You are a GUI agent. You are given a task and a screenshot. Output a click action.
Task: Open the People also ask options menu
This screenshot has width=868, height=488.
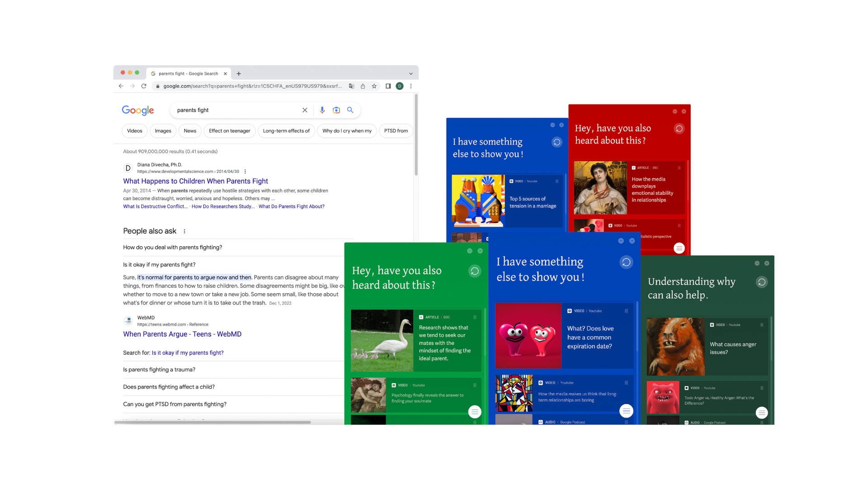[184, 231]
